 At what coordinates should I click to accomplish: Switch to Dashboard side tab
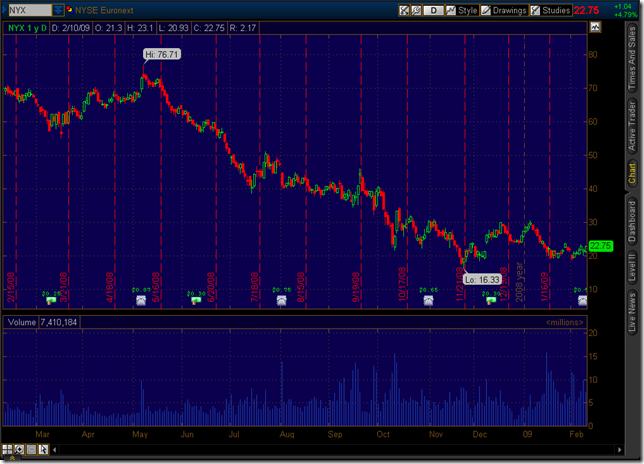pos(632,221)
